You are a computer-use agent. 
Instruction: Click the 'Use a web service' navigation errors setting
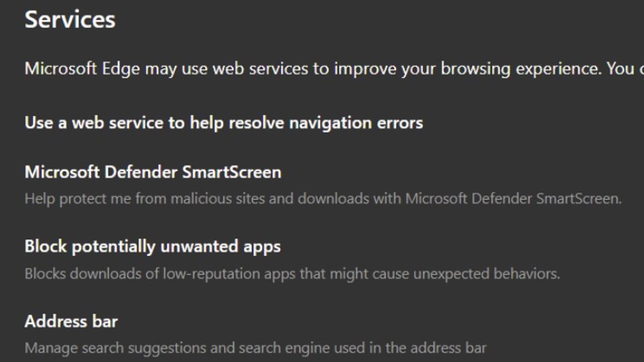(223, 123)
